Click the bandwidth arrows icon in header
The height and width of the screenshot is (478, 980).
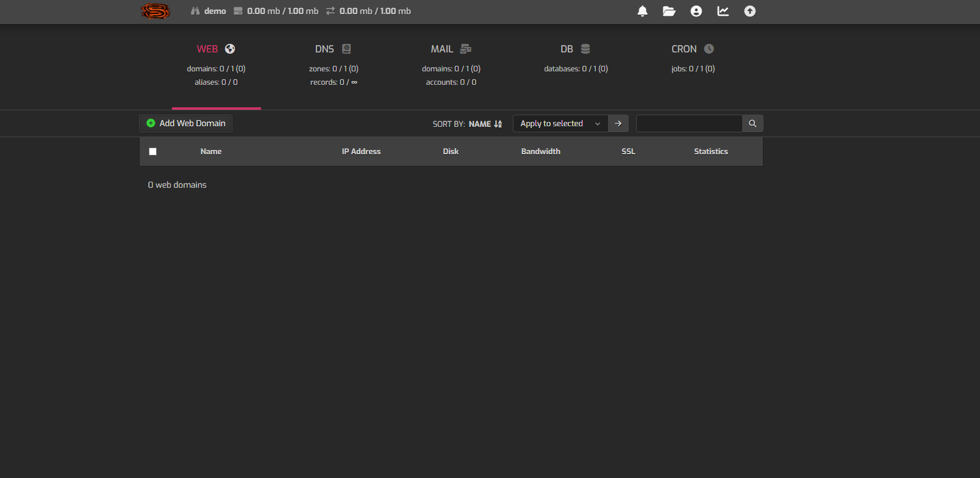pyautogui.click(x=331, y=11)
